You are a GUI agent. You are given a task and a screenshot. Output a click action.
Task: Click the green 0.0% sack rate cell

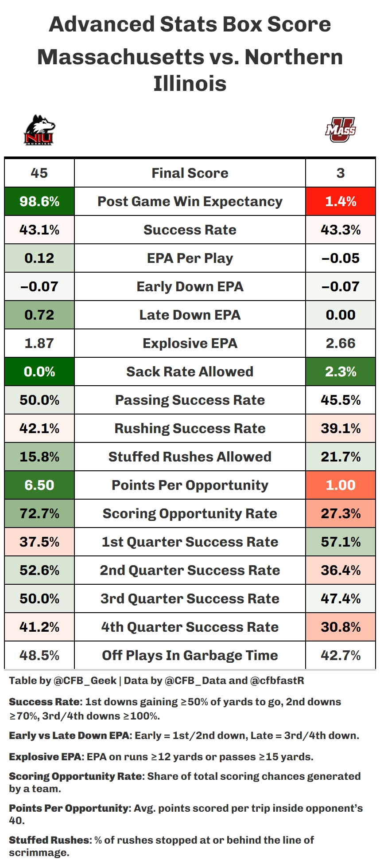[x=39, y=371]
